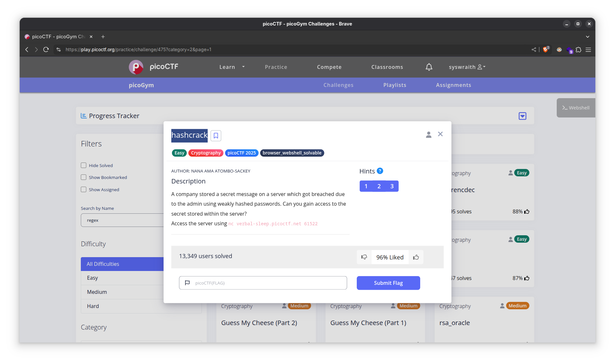The width and height of the screenshot is (615, 364).
Task: Reveal hint 2
Action: tap(379, 186)
